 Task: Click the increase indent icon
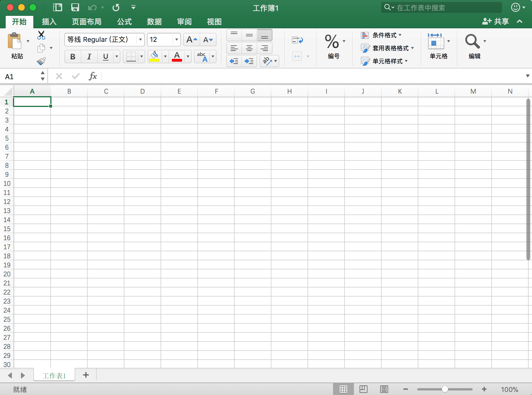[249, 61]
